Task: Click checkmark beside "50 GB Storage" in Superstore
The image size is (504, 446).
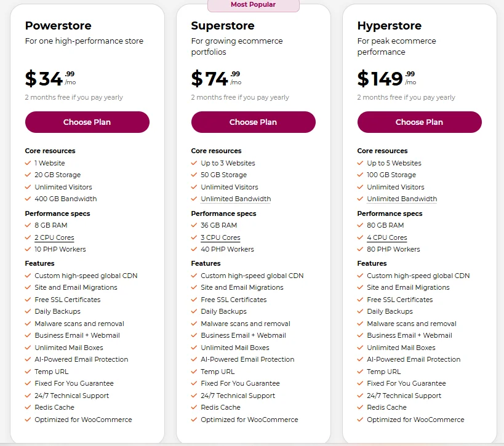Action: point(193,175)
